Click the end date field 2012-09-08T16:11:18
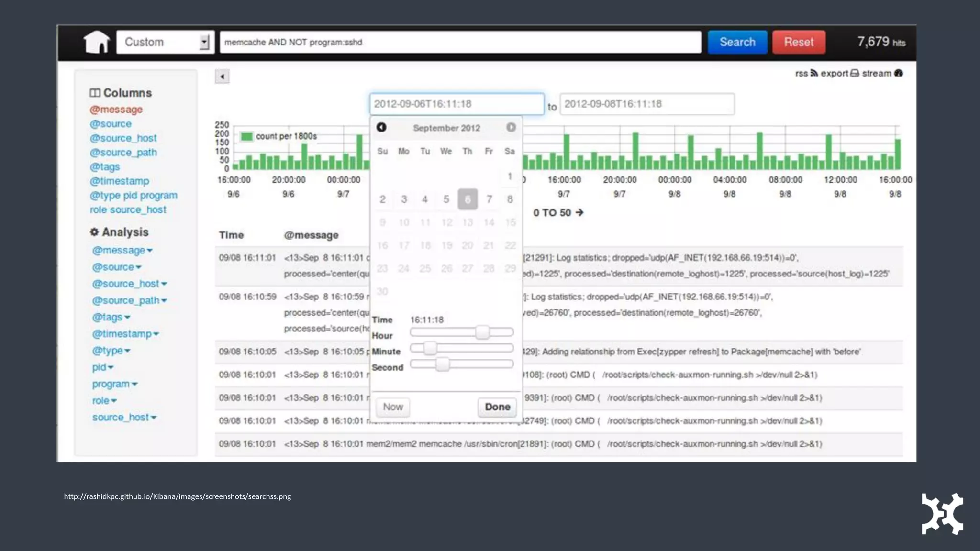The height and width of the screenshot is (551, 980). (x=647, y=104)
